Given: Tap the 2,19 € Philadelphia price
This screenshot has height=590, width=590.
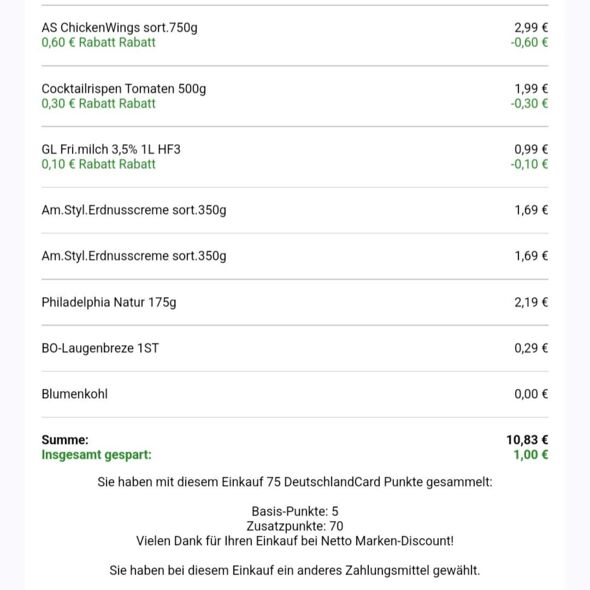Looking at the screenshot, I should pyautogui.click(x=531, y=302).
